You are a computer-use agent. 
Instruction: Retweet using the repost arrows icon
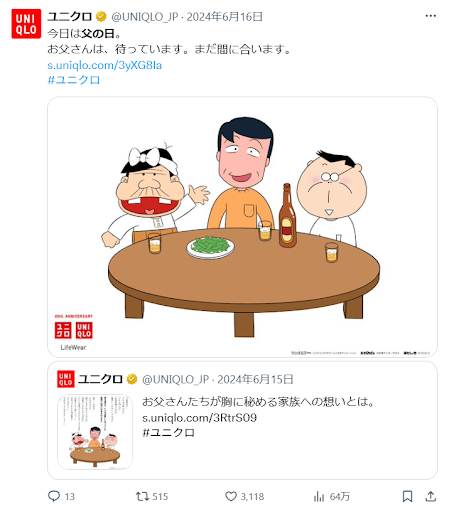pyautogui.click(x=142, y=496)
